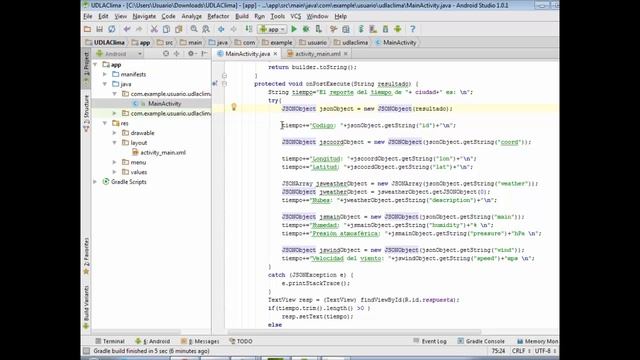Expand the Gradle Scripts node
The width and height of the screenshot is (640, 360).
tap(95, 182)
